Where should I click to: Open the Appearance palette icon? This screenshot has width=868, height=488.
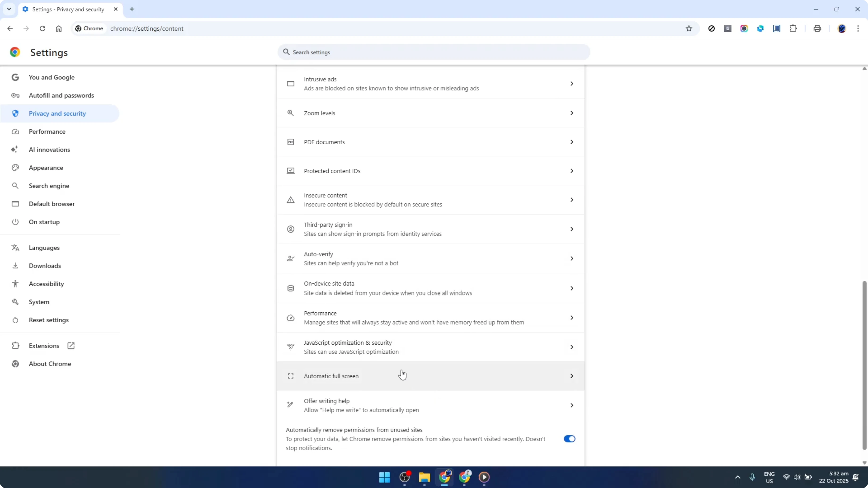coord(15,168)
